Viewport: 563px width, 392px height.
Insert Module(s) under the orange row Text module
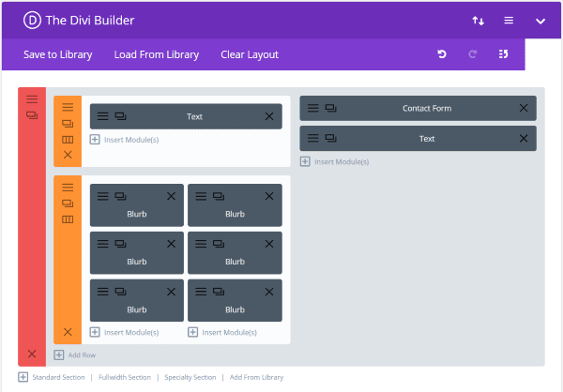pos(124,140)
